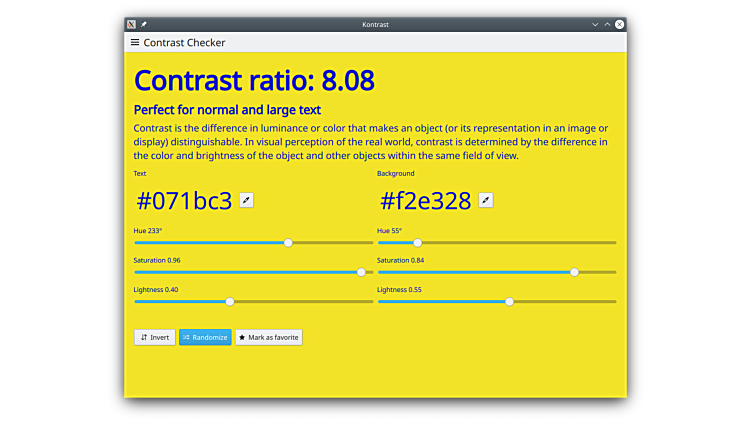
Task: Click the text Lightness slider handle
Action: click(x=230, y=301)
